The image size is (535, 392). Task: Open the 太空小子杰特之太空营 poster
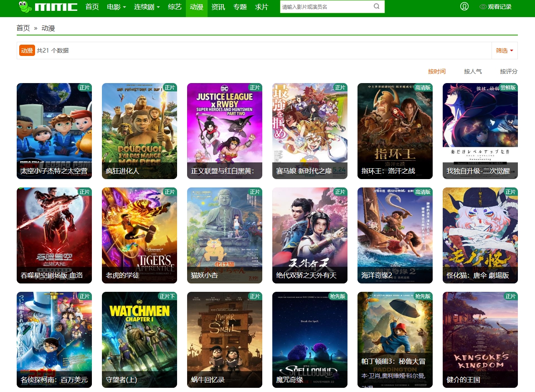click(x=54, y=131)
